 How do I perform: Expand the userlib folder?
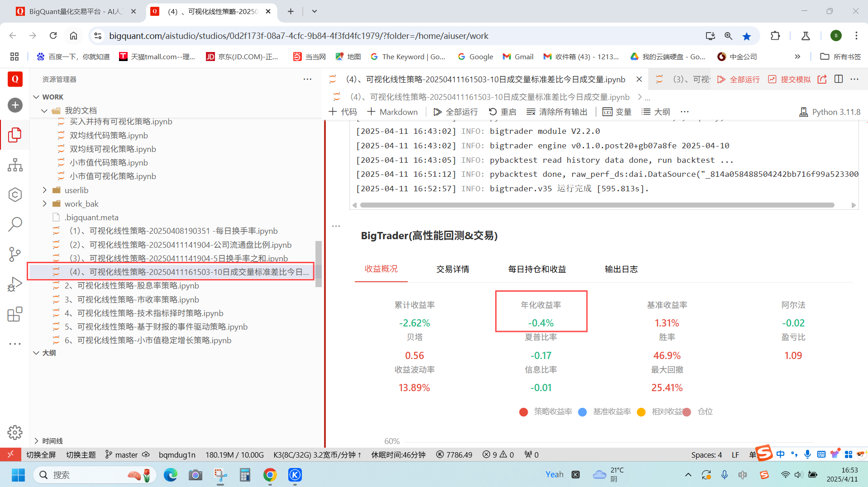pos(76,190)
